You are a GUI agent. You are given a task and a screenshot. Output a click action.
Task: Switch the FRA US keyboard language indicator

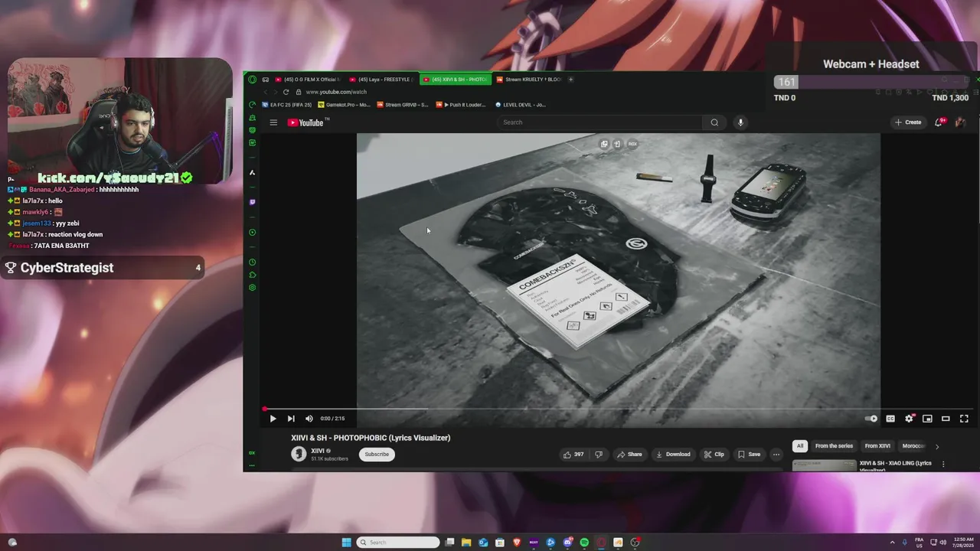point(920,543)
